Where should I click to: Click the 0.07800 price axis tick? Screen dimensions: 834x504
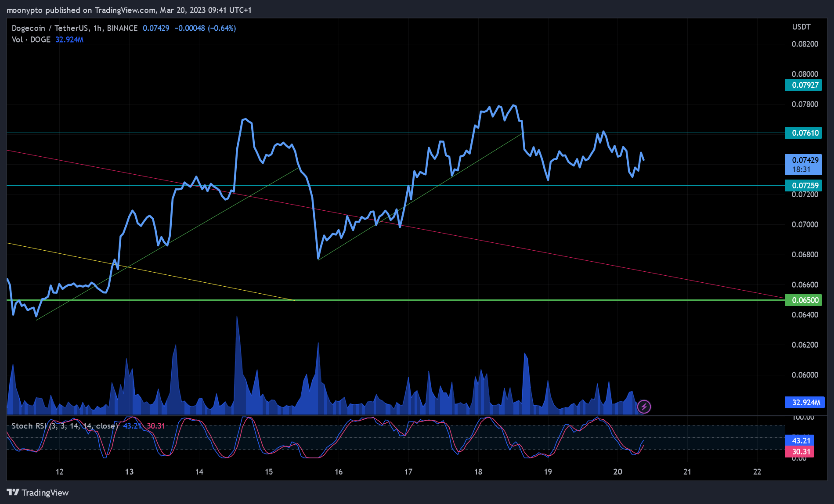pos(805,104)
